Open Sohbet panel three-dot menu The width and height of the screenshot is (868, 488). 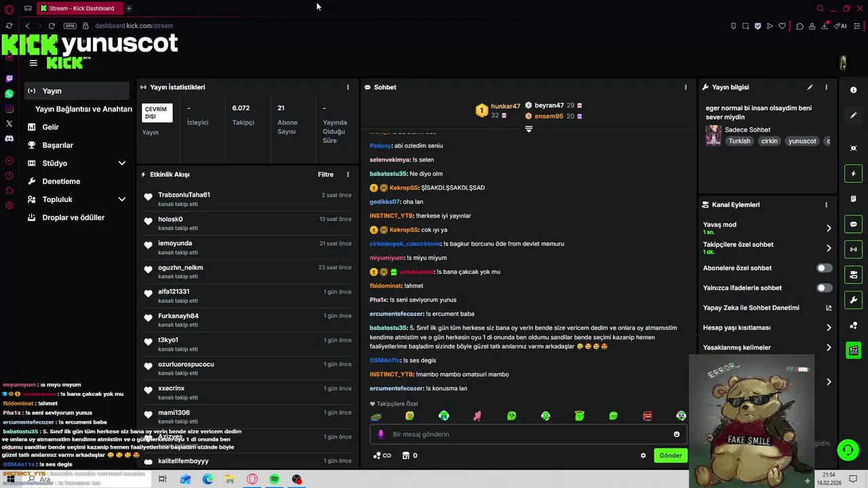[x=686, y=87]
